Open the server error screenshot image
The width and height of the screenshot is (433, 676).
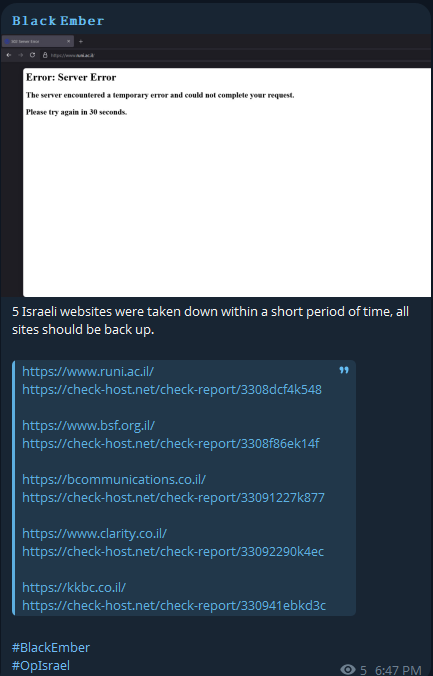point(216,166)
